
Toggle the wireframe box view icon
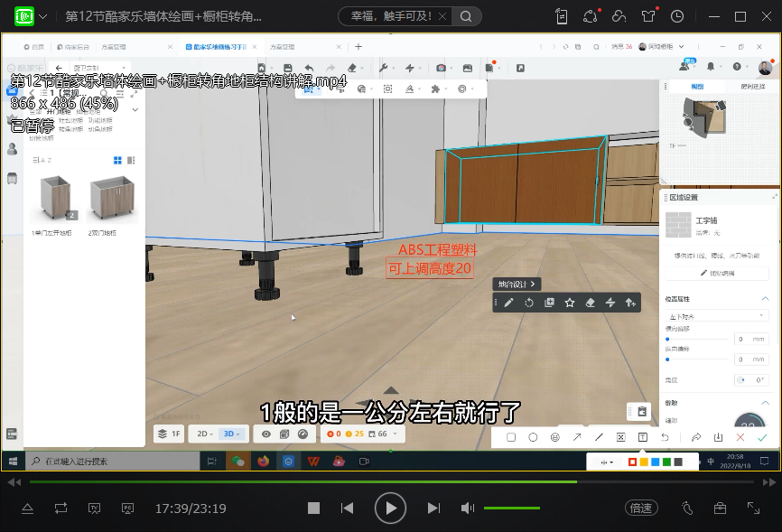(284, 434)
